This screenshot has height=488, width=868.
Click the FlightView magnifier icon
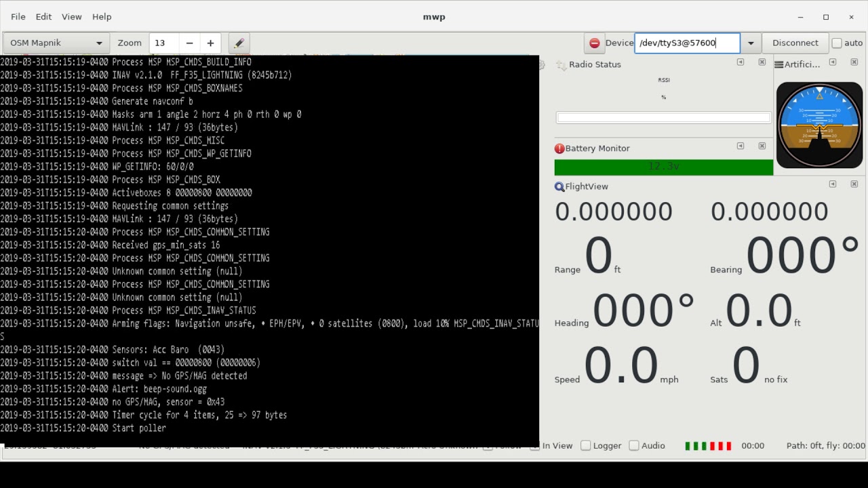coord(559,186)
